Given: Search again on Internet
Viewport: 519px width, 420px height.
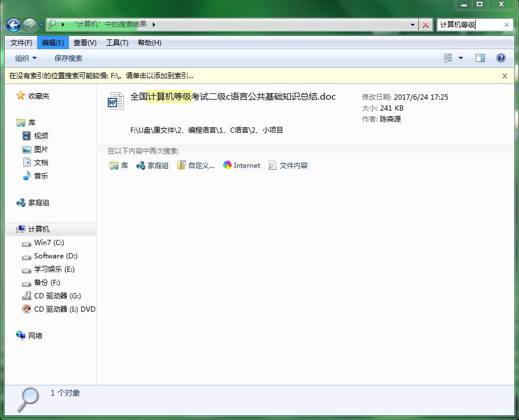Looking at the screenshot, I should (241, 166).
